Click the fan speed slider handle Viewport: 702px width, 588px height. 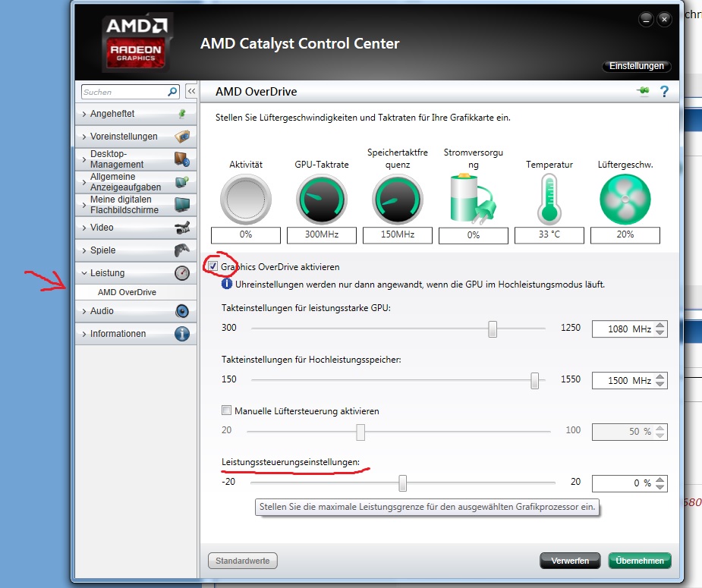point(360,432)
